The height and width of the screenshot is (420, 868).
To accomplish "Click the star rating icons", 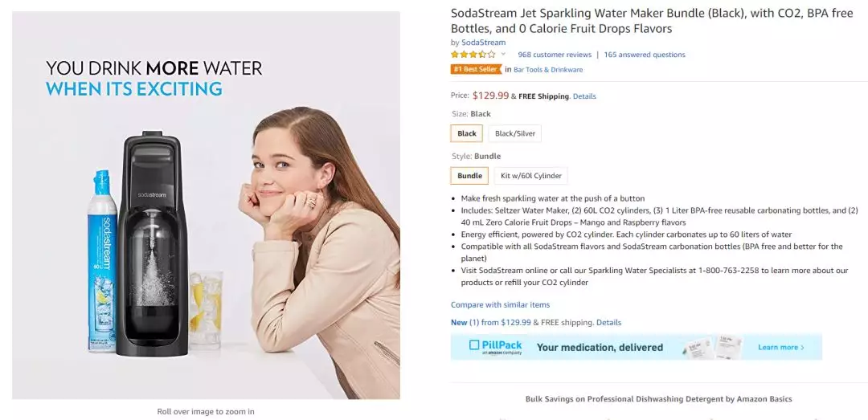I will tap(473, 55).
